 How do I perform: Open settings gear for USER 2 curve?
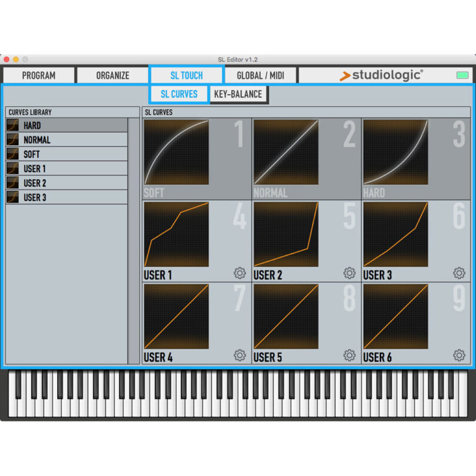[349, 273]
